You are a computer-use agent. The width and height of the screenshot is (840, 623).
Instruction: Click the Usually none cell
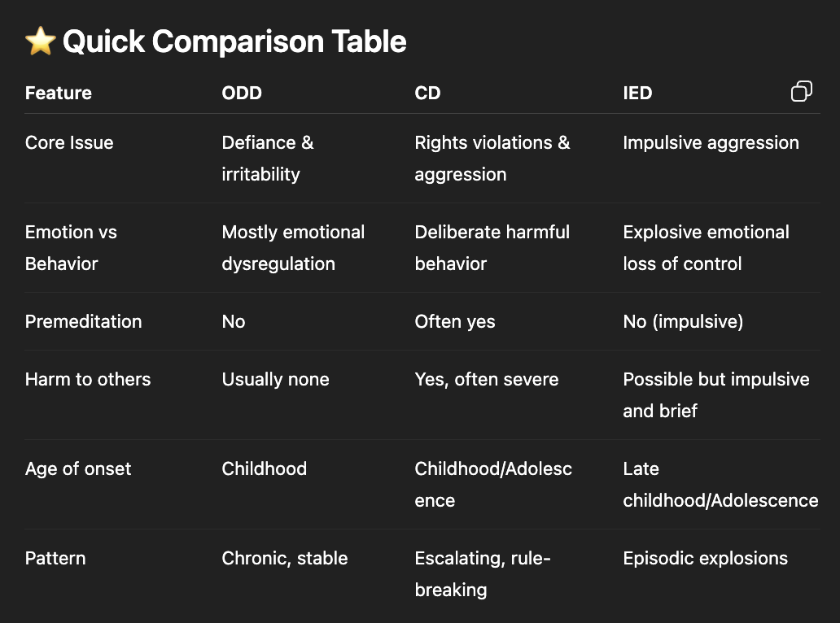[275, 379]
